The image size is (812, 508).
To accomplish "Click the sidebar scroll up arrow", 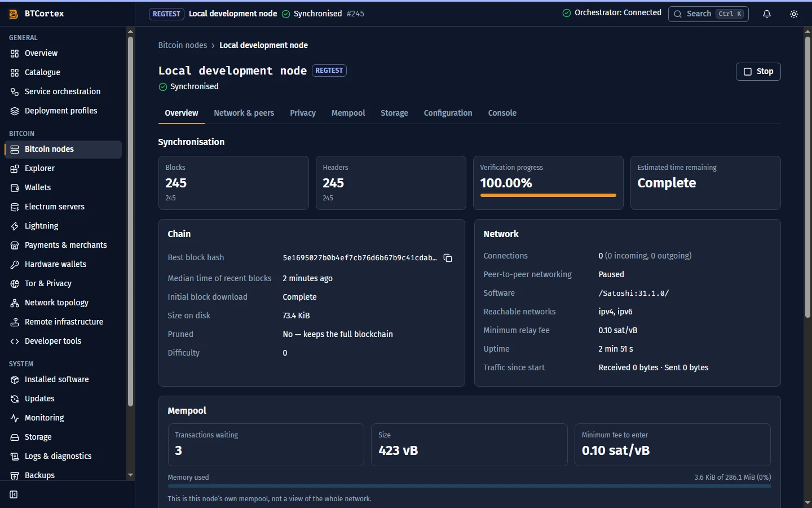I will [130, 32].
